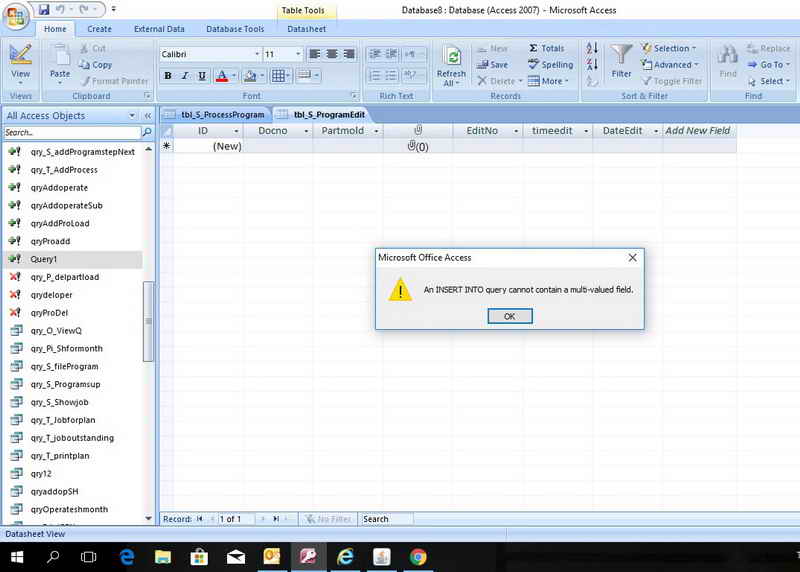Click the Undo icon in Quick Access toolbar

click(60, 9)
